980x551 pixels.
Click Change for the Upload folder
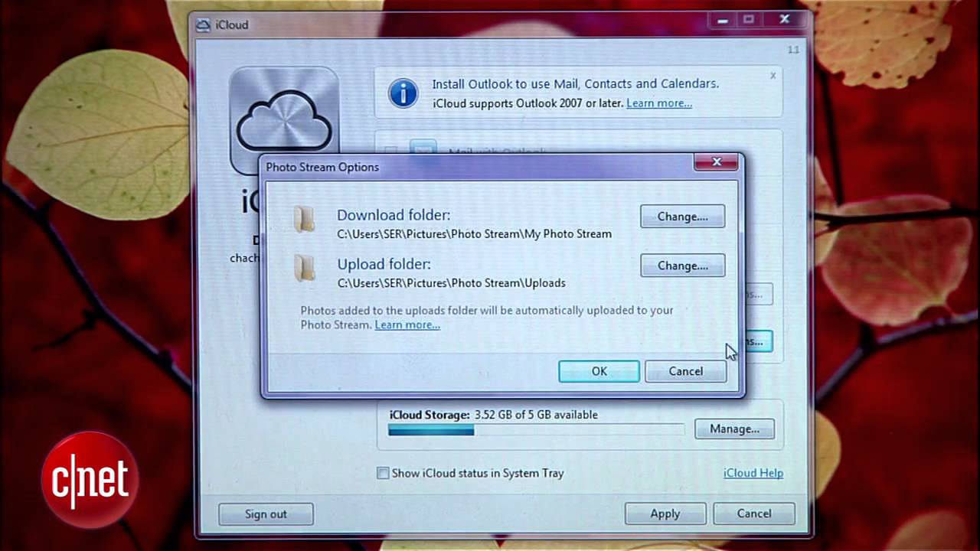point(682,266)
